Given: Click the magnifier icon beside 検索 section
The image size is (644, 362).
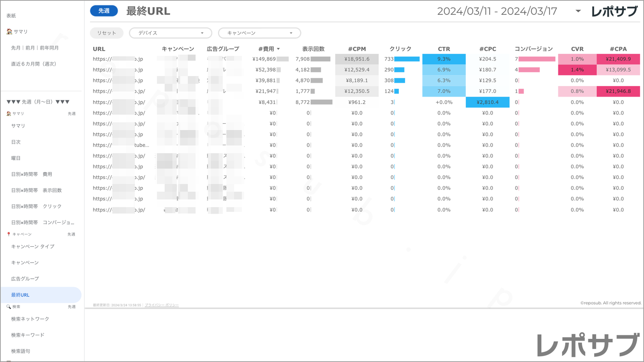Looking at the screenshot, I should click(x=8, y=307).
